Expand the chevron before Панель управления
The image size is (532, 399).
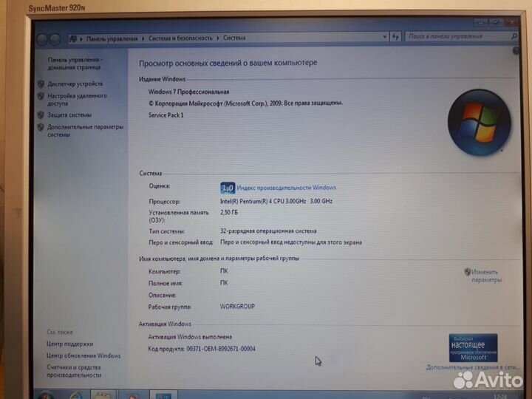[x=81, y=39]
